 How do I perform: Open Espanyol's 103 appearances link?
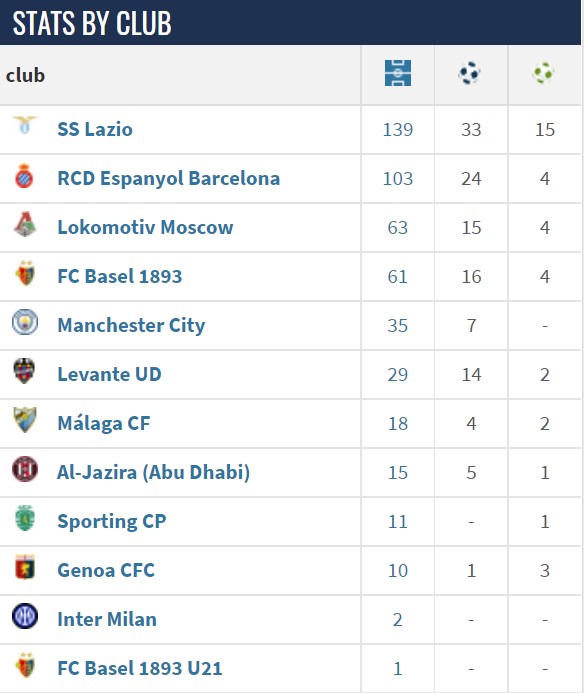point(398,179)
